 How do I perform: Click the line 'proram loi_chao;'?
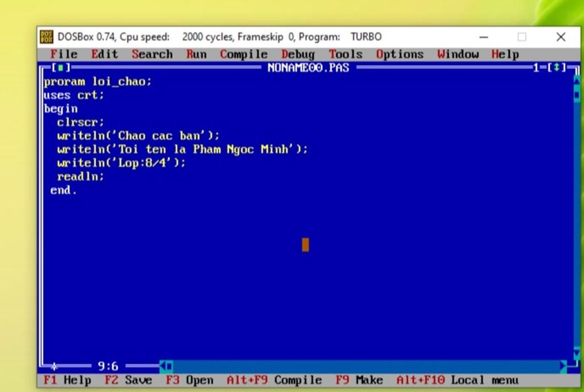(x=98, y=81)
